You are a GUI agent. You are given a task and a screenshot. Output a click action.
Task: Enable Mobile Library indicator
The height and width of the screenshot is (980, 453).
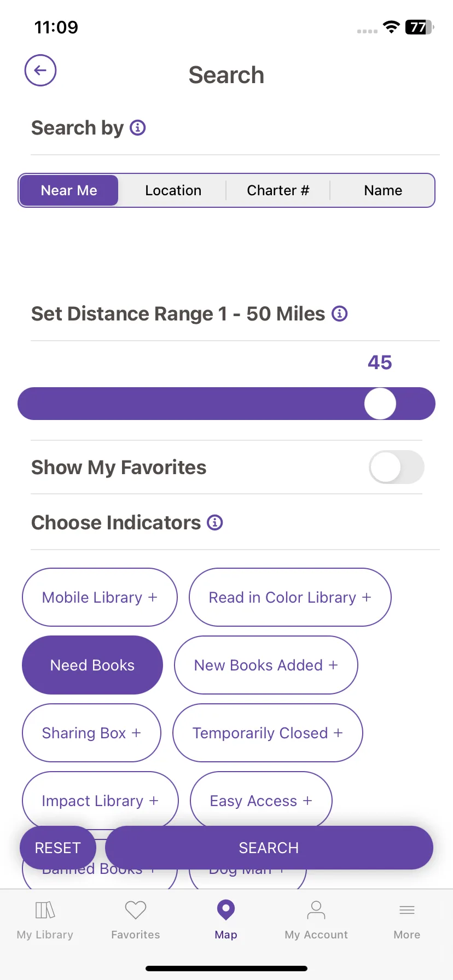pyautogui.click(x=100, y=597)
